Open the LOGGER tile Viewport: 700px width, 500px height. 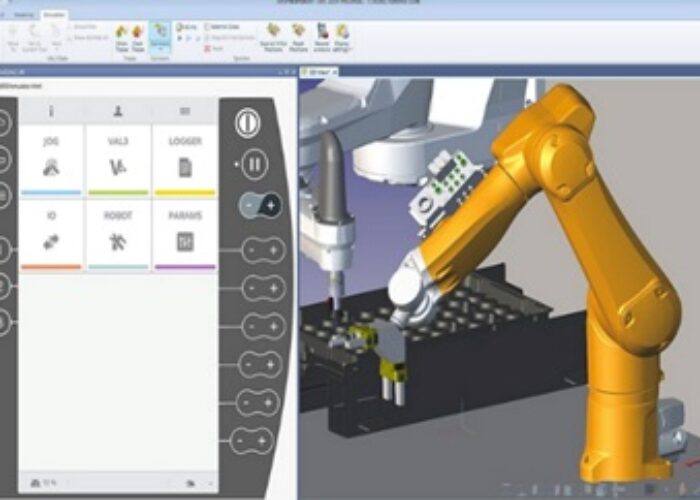coord(185,158)
